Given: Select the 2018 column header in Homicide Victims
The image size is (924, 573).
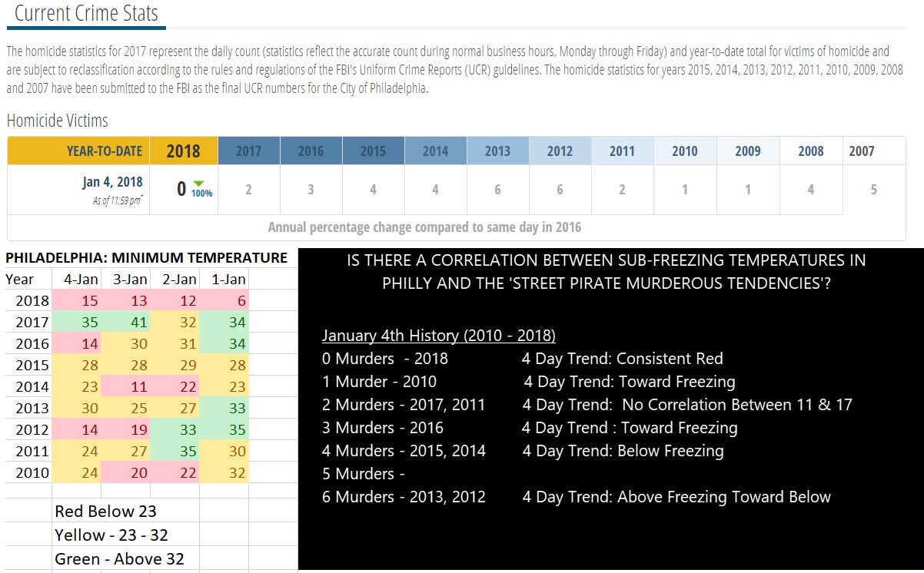Looking at the screenshot, I should click(x=183, y=151).
